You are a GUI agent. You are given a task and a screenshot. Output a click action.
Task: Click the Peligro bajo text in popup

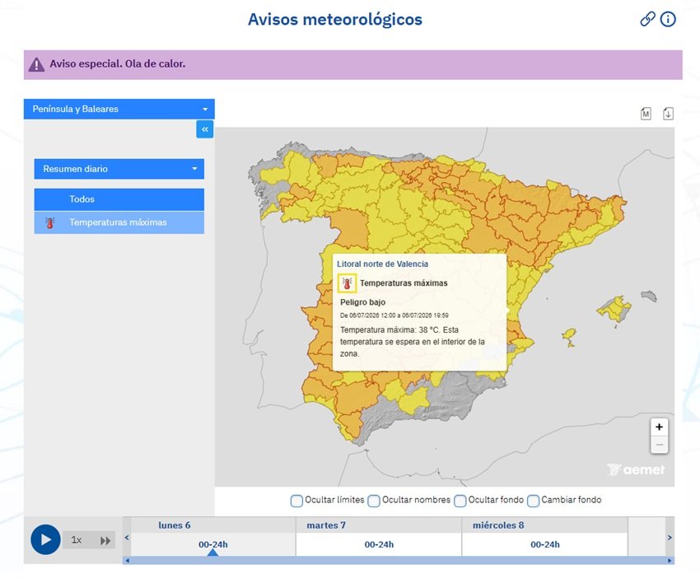point(362,302)
